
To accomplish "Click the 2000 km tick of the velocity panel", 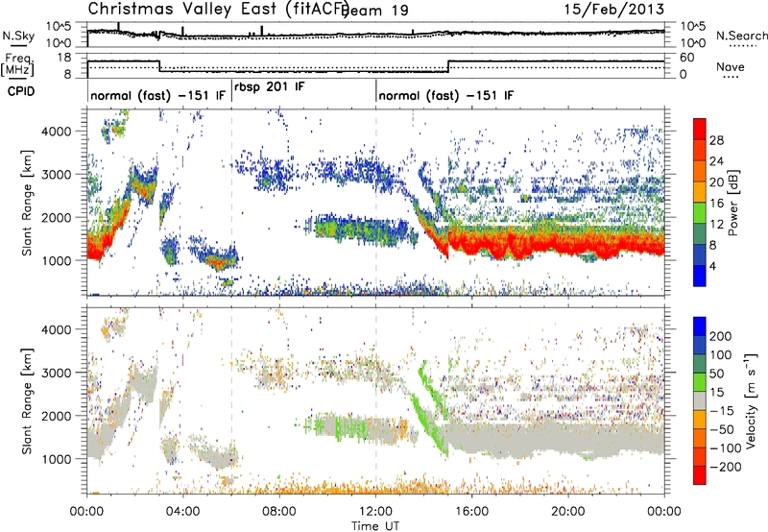I will 57,416.
